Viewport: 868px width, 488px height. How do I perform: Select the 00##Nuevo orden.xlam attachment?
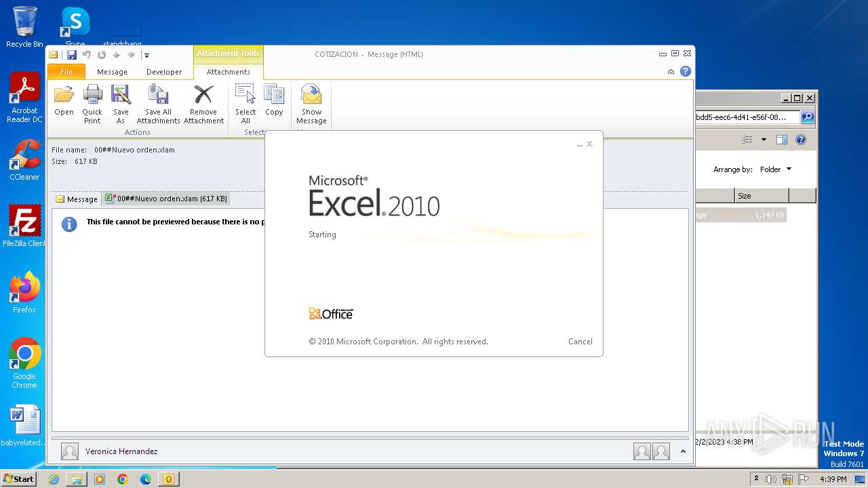pos(166,199)
